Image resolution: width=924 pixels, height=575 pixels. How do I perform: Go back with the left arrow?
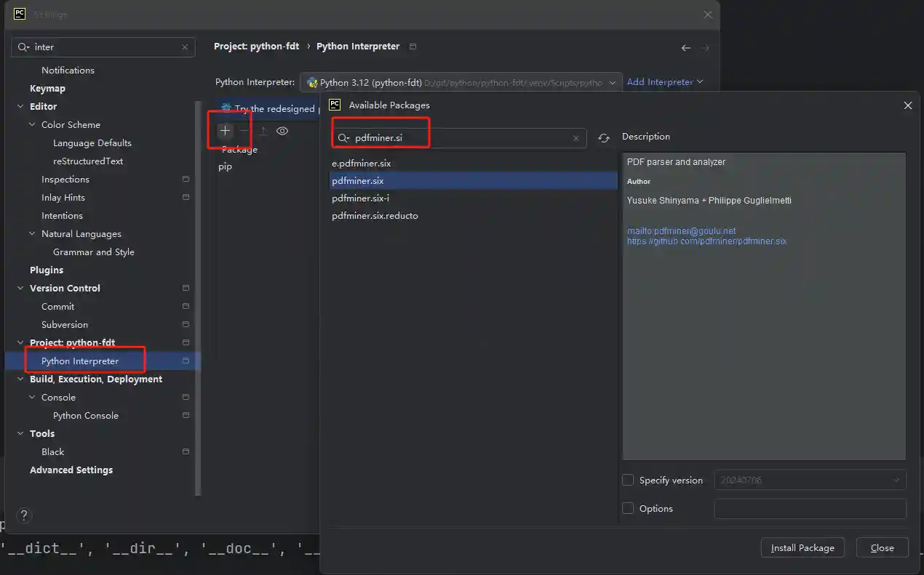pos(685,47)
